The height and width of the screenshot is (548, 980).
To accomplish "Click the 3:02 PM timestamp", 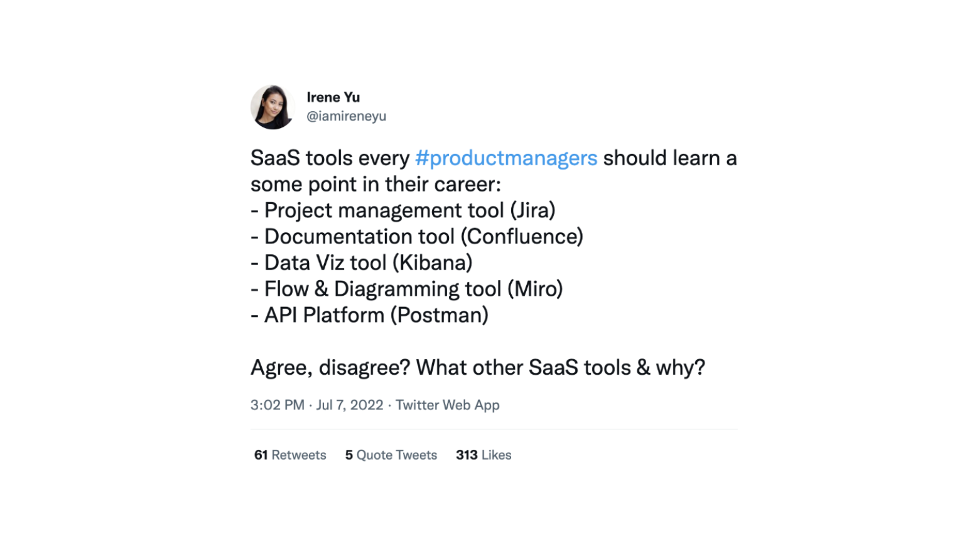I will coord(277,405).
